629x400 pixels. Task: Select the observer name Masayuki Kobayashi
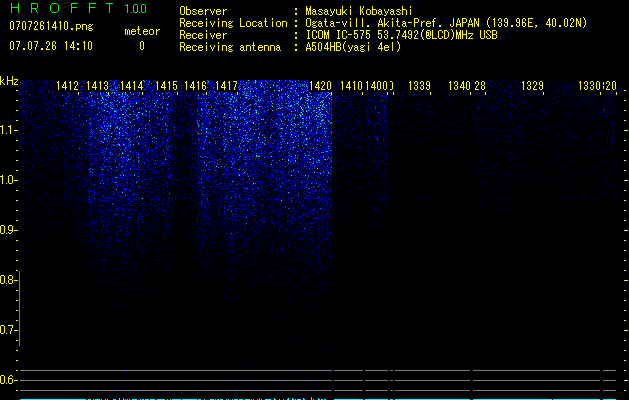coord(359,11)
